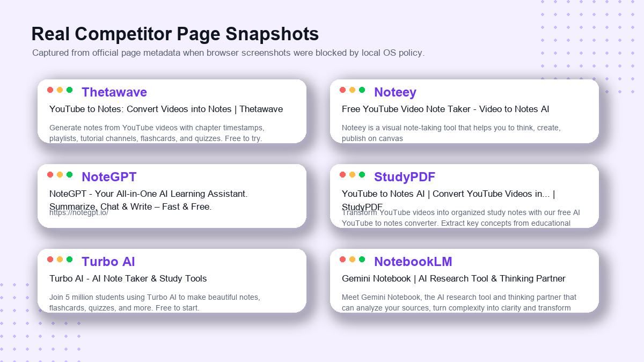Click 'Turbo AI - AI Note Taker & Study Tools' title
This screenshot has width=644, height=362.
click(128, 278)
